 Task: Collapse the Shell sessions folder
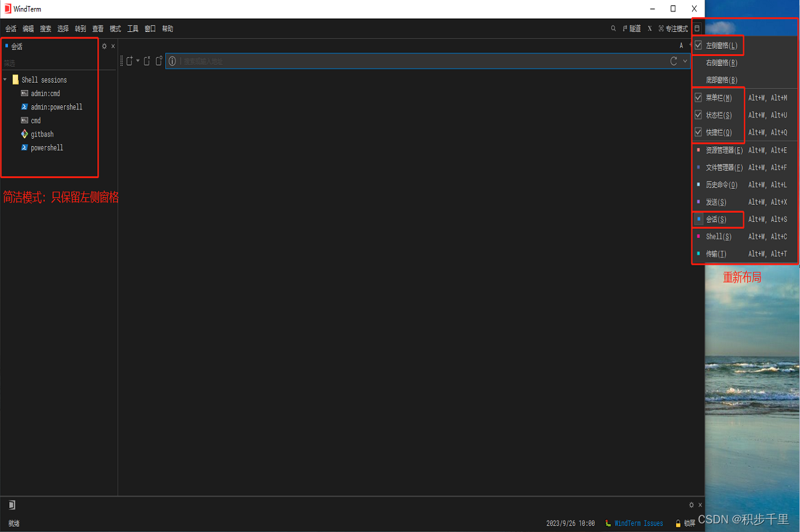tap(5, 80)
